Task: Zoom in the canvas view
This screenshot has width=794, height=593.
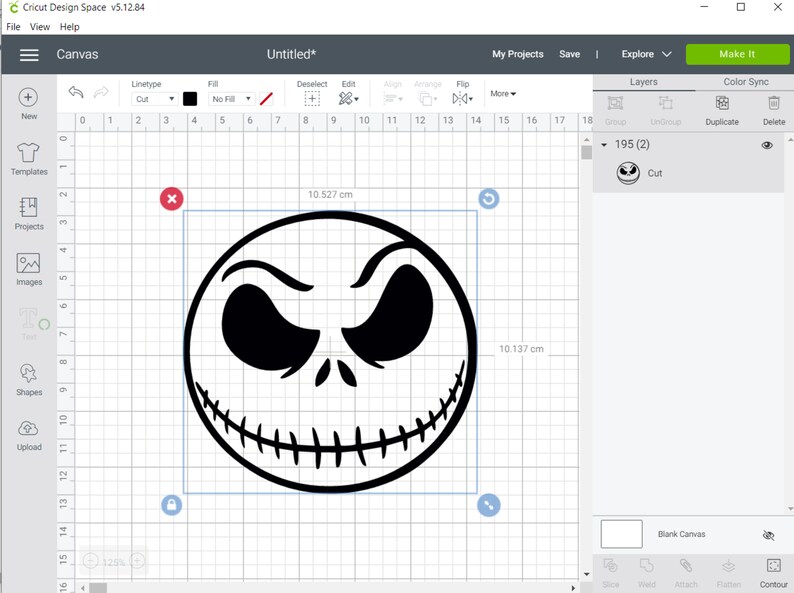Action: (x=137, y=561)
